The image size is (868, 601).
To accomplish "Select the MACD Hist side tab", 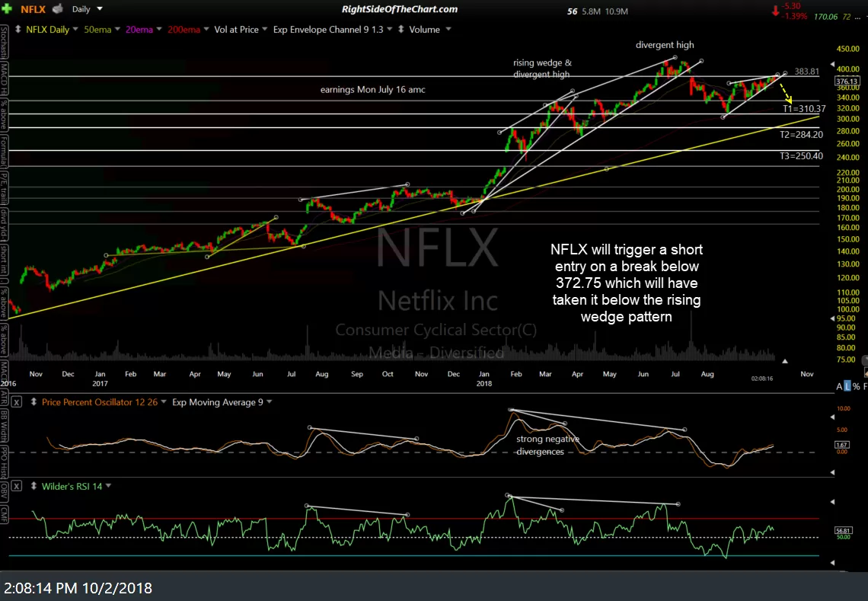I will pos(4,80).
